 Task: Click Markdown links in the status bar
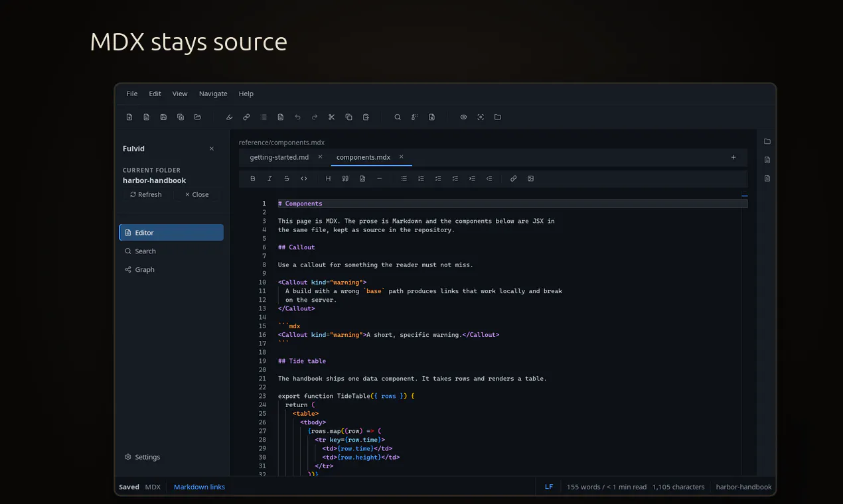(199, 487)
